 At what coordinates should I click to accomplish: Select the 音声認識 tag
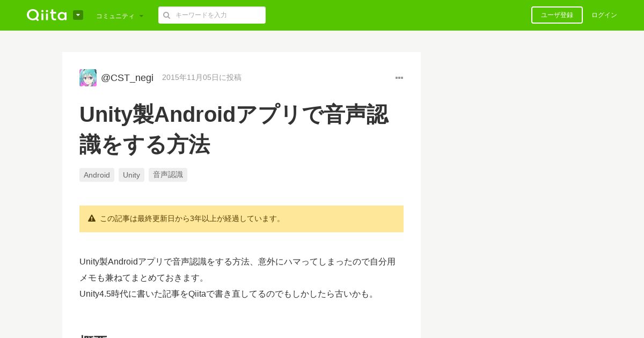coord(168,175)
